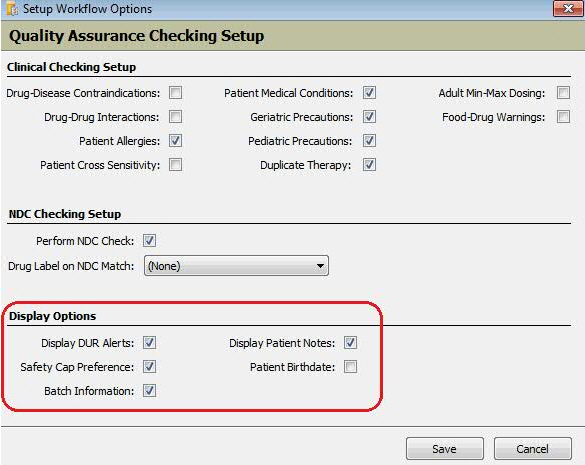
Task: Uncheck Patient Medical Conditions
Action: (x=369, y=93)
